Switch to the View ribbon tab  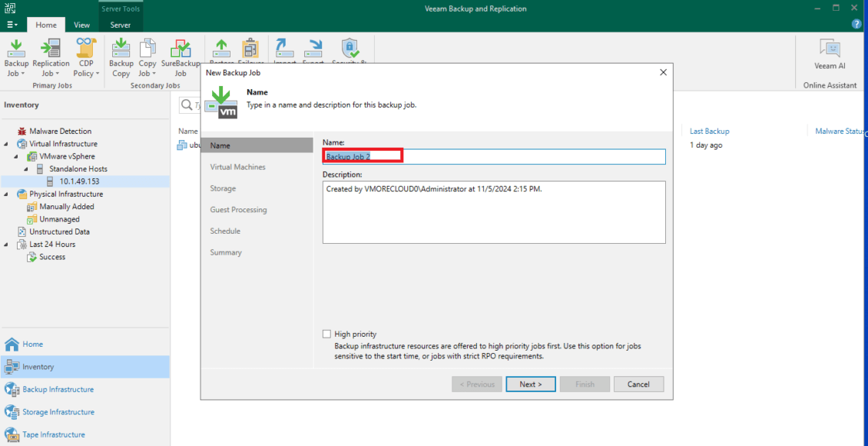click(x=81, y=25)
